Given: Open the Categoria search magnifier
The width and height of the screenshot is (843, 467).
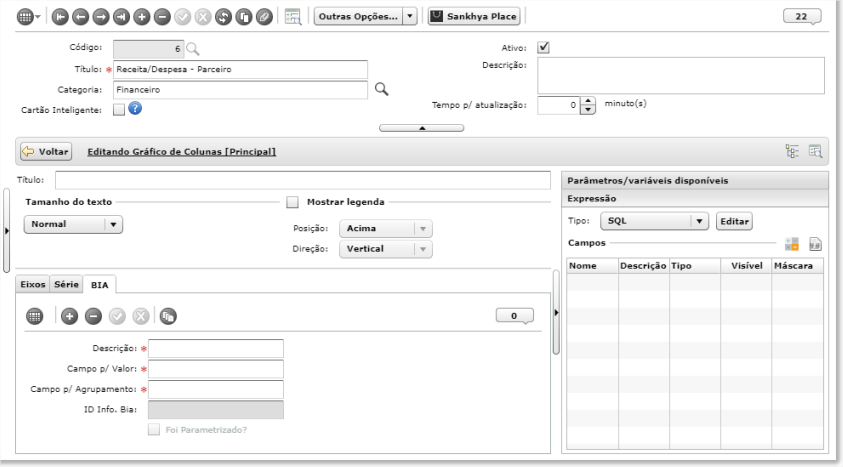Looking at the screenshot, I should [x=381, y=89].
